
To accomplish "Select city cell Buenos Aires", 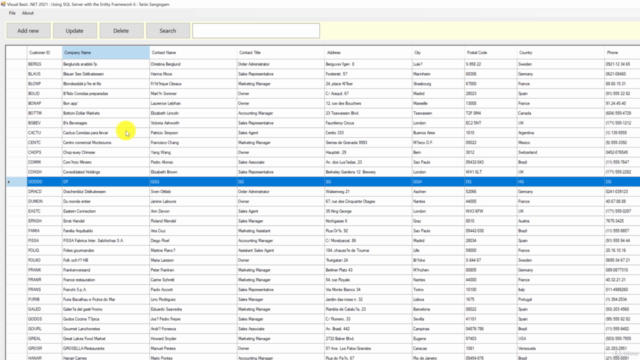I will [x=438, y=133].
